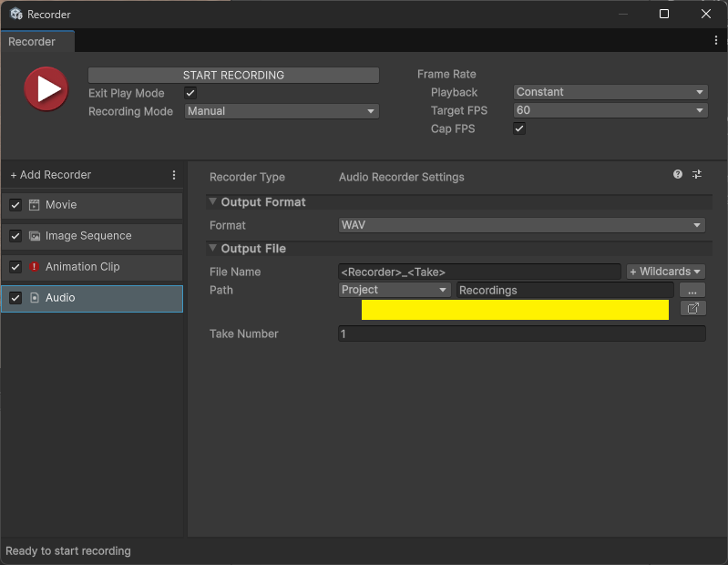The width and height of the screenshot is (728, 565).
Task: Click the open output folder icon
Action: (692, 309)
